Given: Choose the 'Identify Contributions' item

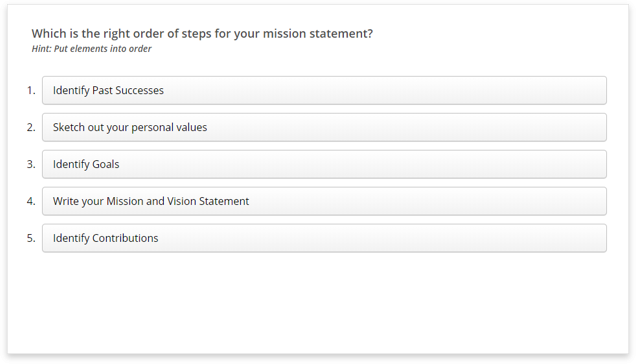Looking at the screenshot, I should click(x=324, y=238).
